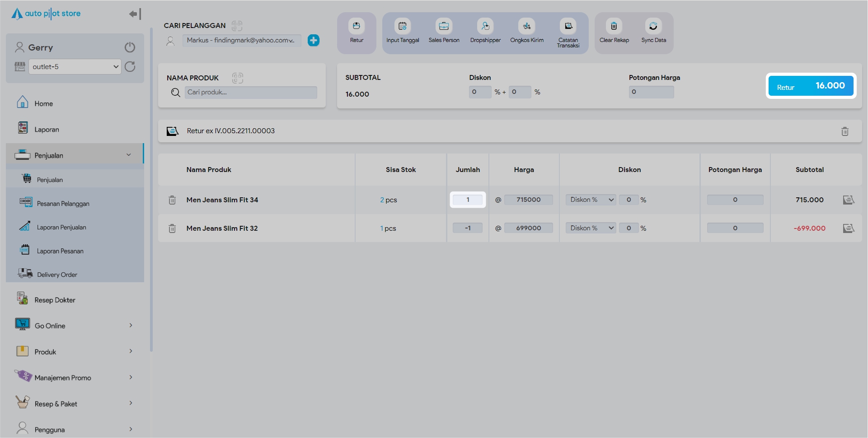This screenshot has width=868, height=438.
Task: Delete the Men Jeans Slim Fit 34 row
Action: tap(172, 200)
